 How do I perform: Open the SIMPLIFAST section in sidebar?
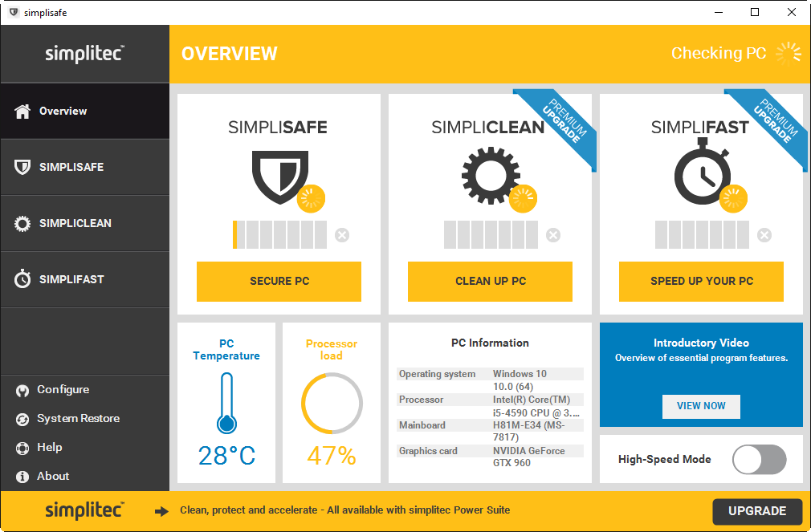[x=85, y=279]
